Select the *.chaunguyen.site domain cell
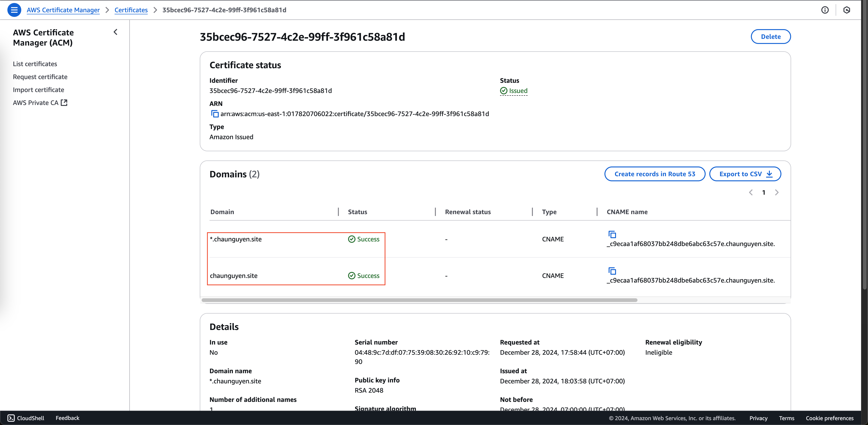This screenshot has width=868, height=425. click(x=236, y=239)
